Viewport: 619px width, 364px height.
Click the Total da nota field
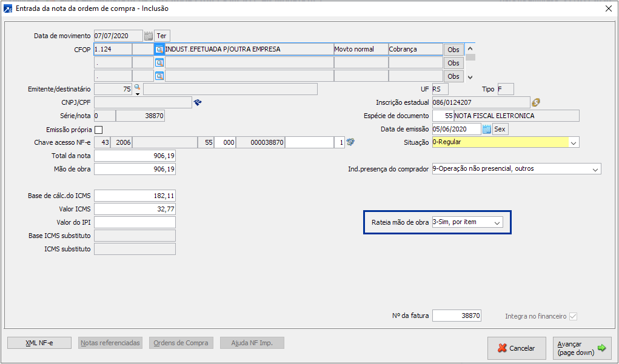[x=135, y=156]
